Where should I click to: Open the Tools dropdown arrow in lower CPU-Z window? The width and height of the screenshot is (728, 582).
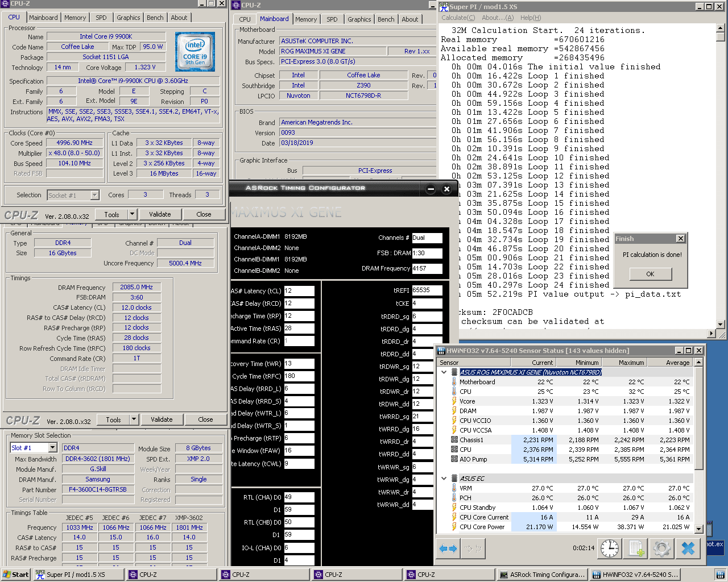(134, 419)
